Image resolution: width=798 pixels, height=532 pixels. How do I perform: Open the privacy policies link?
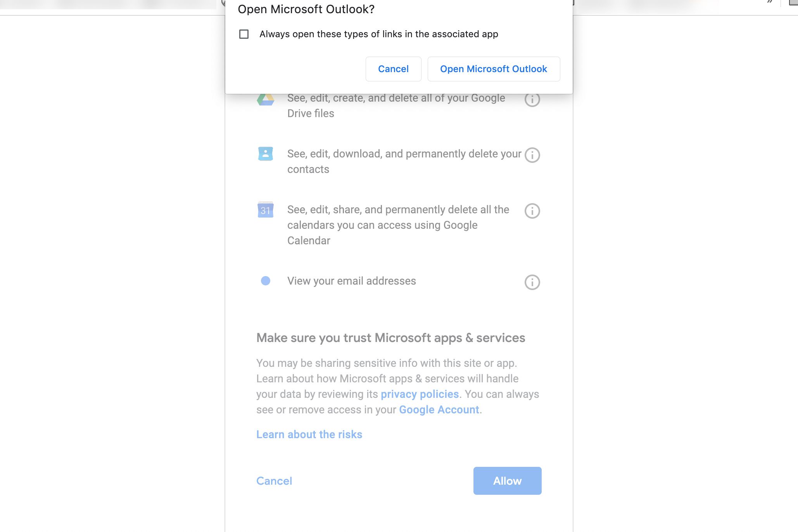(x=420, y=394)
